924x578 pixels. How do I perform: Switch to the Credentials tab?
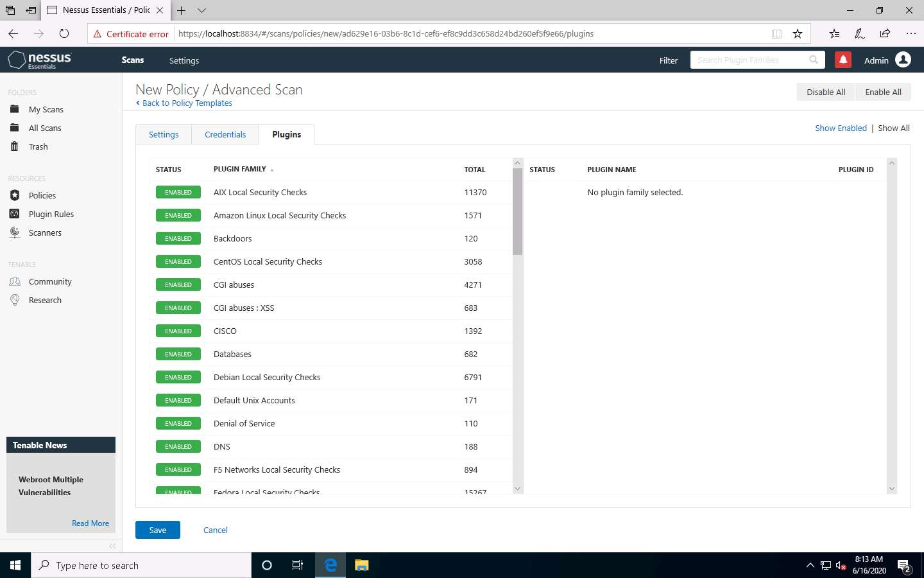tap(225, 134)
